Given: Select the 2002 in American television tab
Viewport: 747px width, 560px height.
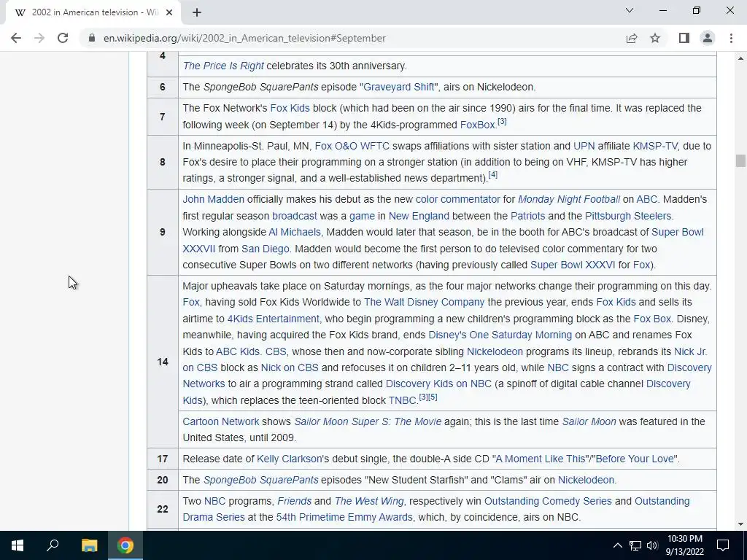Looking at the screenshot, I should [93, 12].
